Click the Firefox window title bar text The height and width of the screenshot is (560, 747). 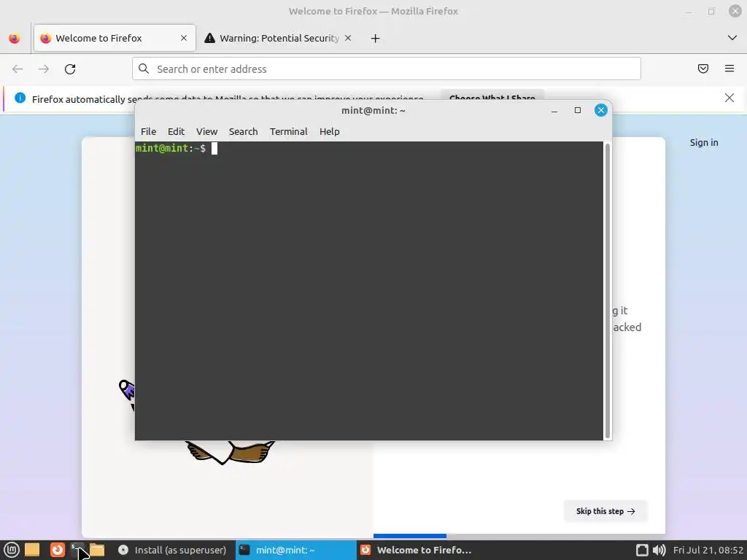click(x=373, y=11)
